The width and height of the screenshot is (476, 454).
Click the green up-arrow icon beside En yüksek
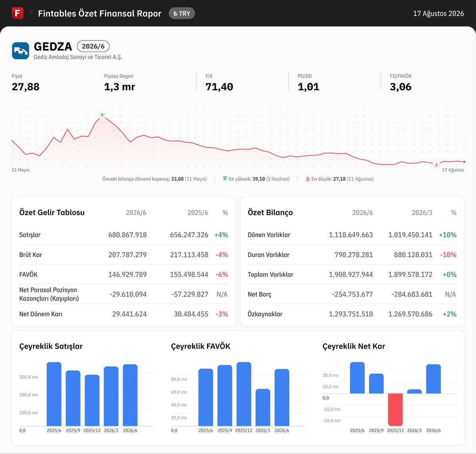(225, 179)
